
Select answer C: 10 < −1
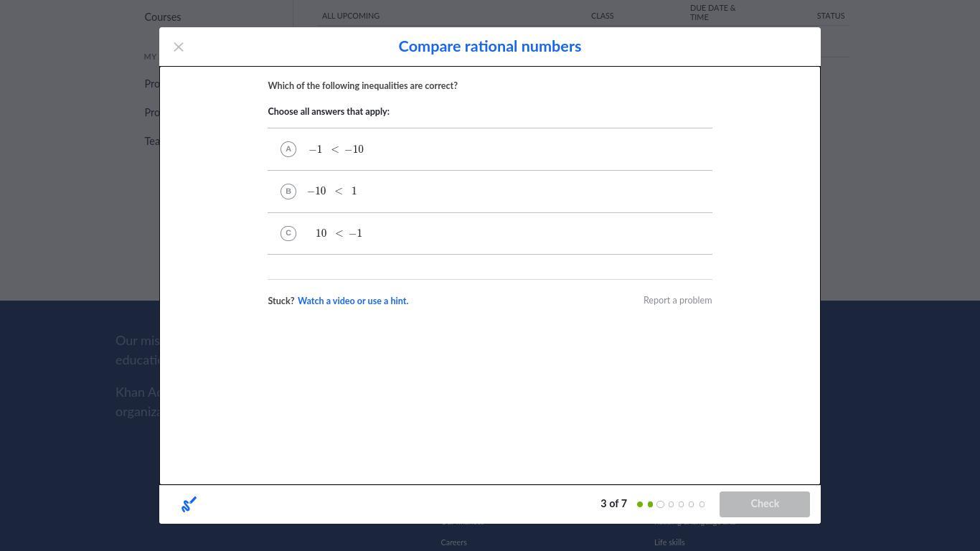[x=490, y=233]
